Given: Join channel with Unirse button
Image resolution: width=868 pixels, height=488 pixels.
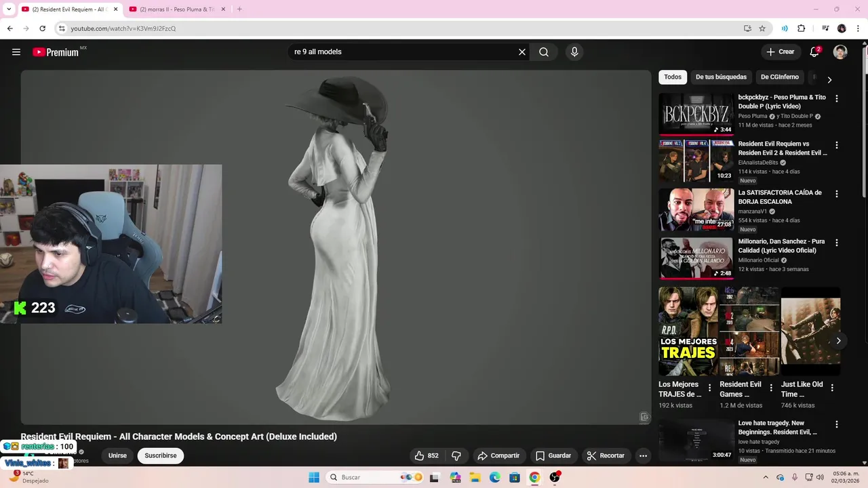Looking at the screenshot, I should click(117, 455).
